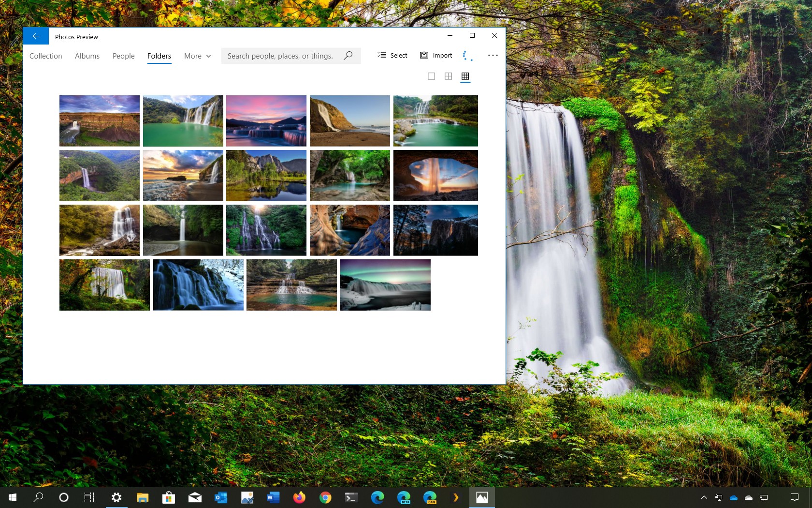Click the blue sync progress indicator
The image size is (812, 508).
pyautogui.click(x=465, y=55)
